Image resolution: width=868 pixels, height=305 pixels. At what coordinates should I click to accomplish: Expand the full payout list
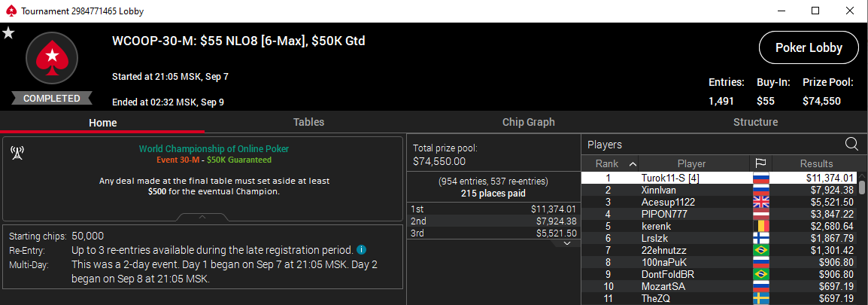[567, 243]
